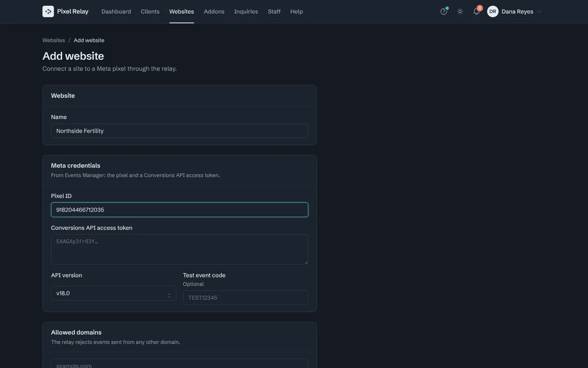Viewport: 588px width, 368px height.
Task: Click the 'API version' label
Action: (x=67, y=275)
